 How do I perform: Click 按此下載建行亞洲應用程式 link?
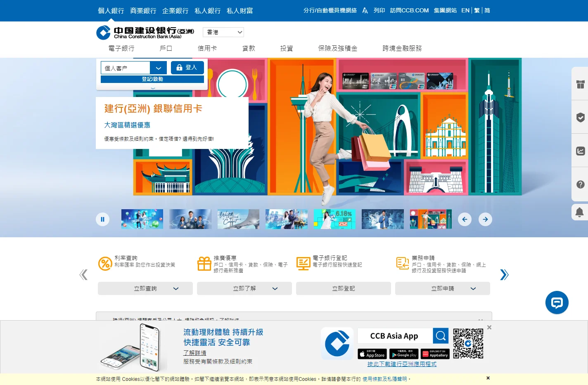point(402,364)
